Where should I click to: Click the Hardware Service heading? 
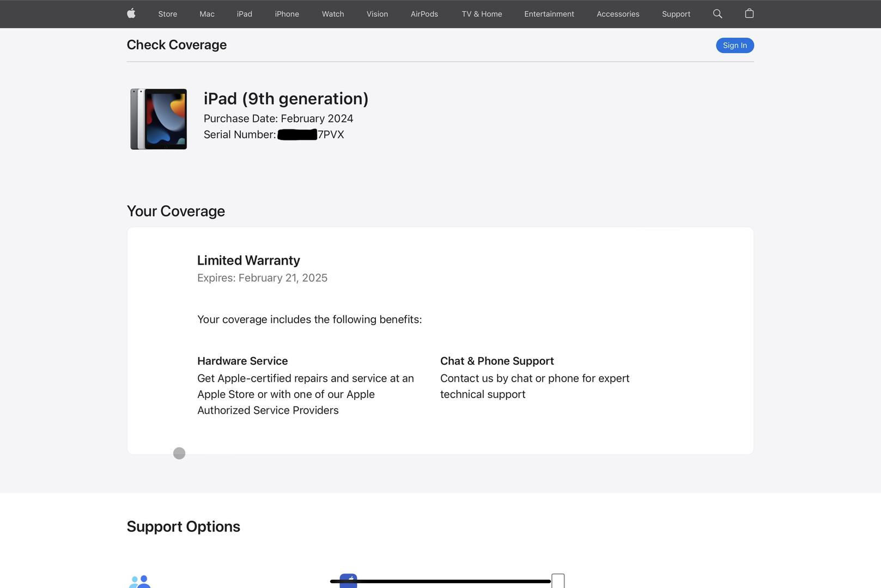(242, 361)
